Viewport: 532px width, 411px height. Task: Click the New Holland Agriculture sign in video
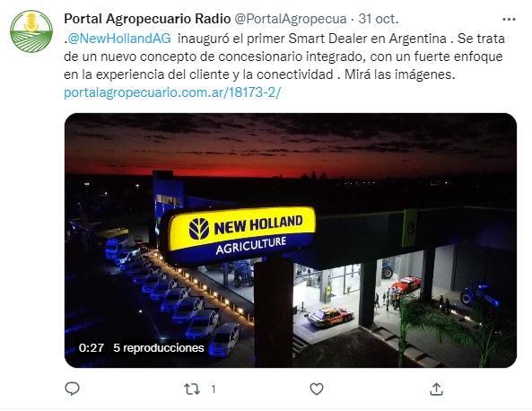241,234
